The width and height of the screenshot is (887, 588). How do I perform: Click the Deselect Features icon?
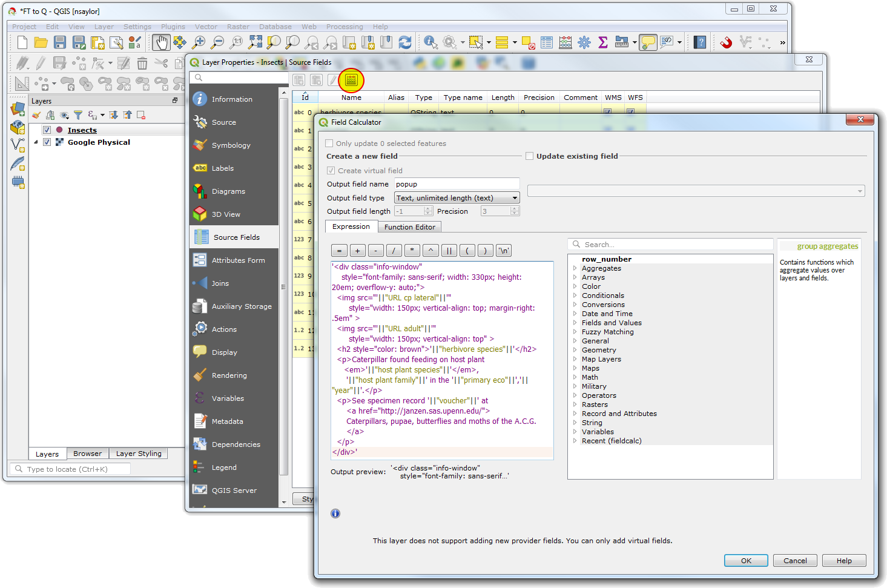[527, 42]
